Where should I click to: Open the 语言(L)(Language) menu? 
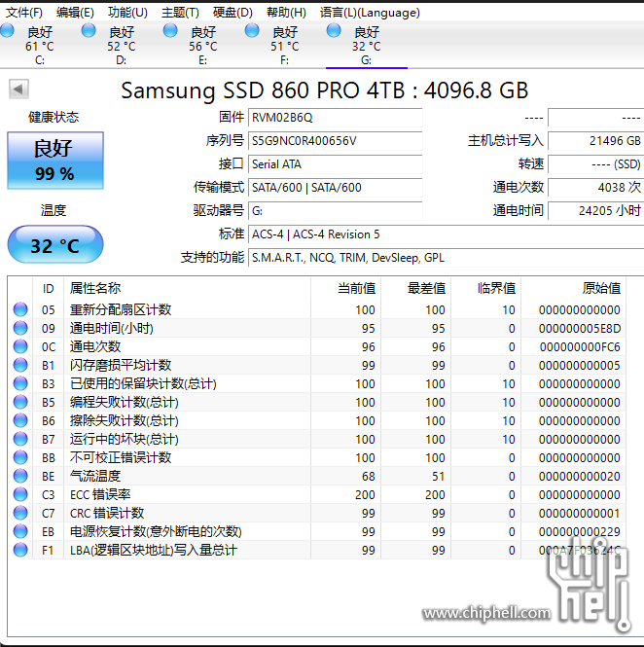coord(370,13)
